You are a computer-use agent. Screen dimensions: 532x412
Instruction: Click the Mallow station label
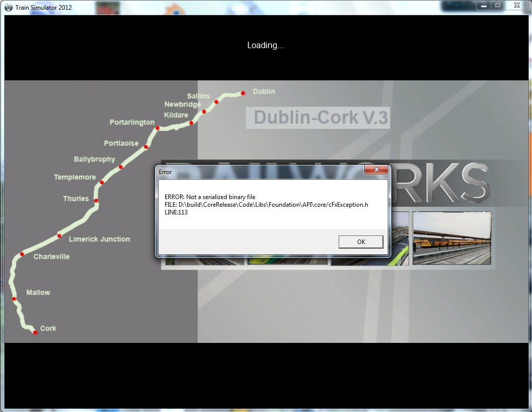(38, 293)
